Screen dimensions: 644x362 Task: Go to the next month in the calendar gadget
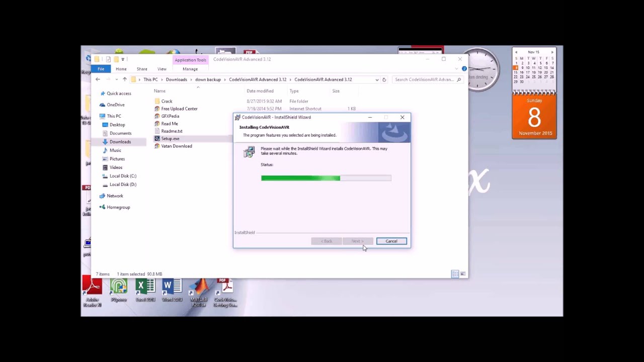[x=552, y=52]
